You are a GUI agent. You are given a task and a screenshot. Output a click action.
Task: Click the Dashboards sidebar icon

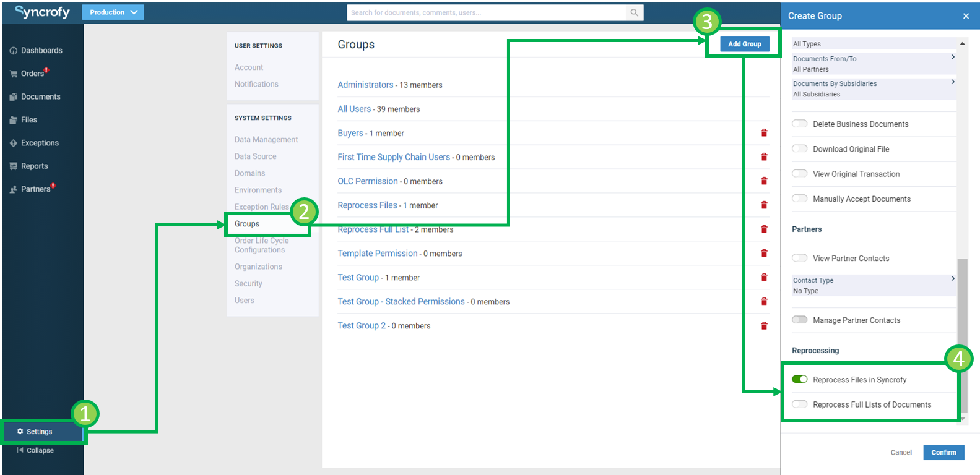(14, 51)
